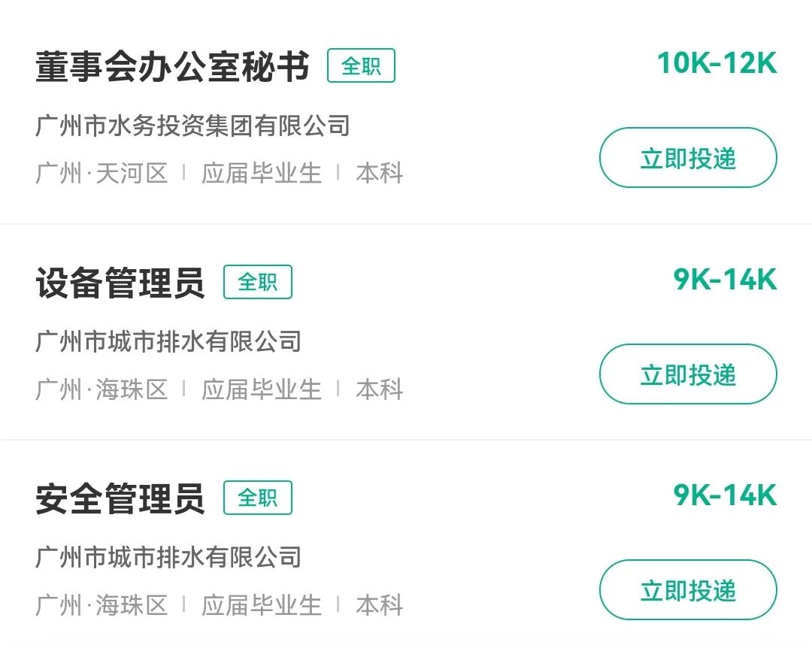Open the 董事会办公室秘书 job title

[x=172, y=67]
